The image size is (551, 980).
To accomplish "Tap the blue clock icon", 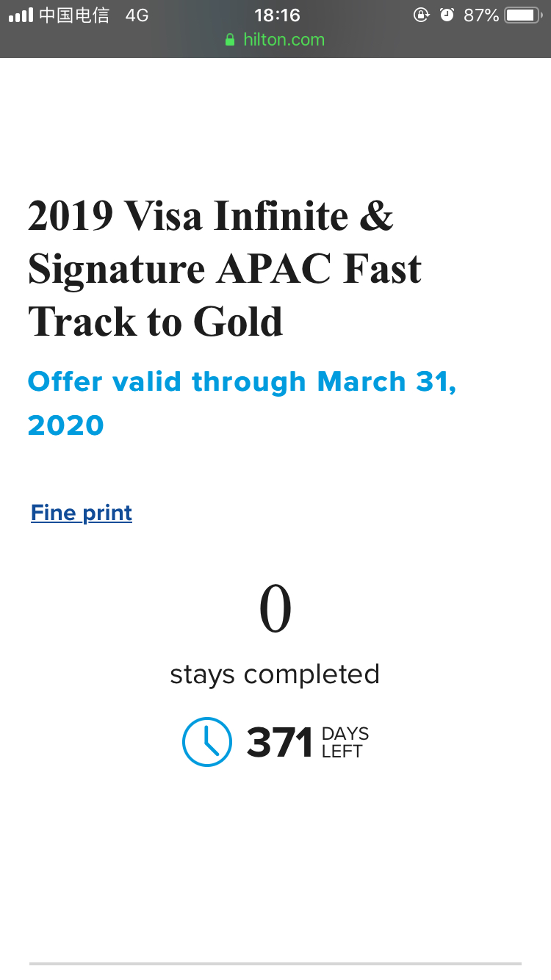I will pos(207,742).
